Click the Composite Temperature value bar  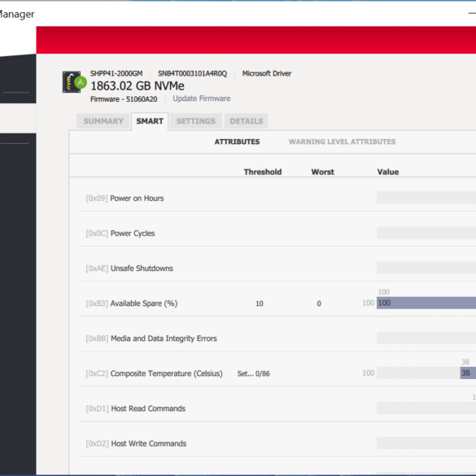(426, 373)
